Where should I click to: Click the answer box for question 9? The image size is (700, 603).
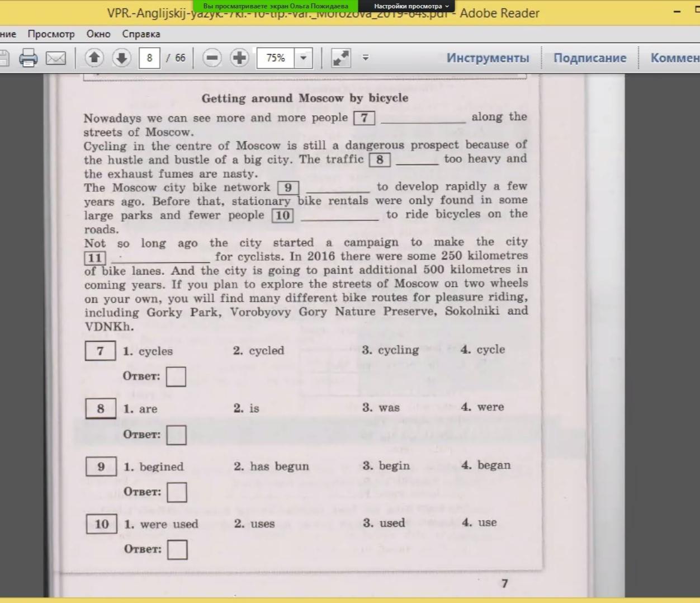(x=177, y=492)
